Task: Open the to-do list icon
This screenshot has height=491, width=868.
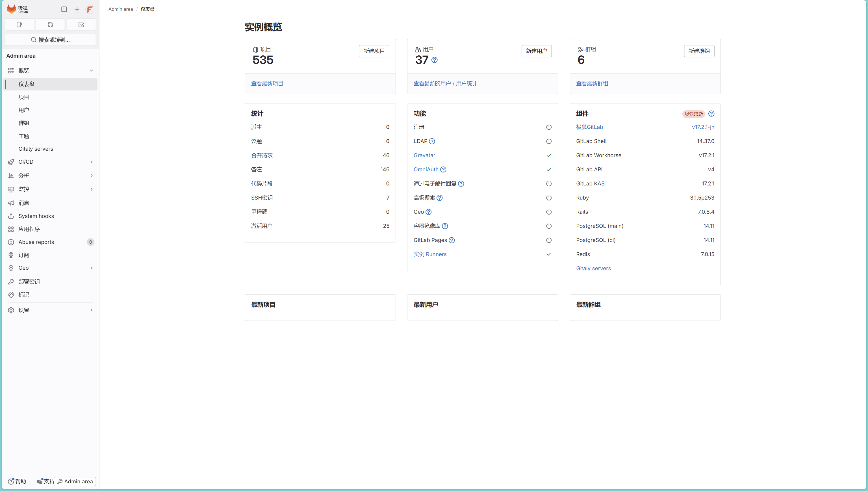Action: click(81, 24)
